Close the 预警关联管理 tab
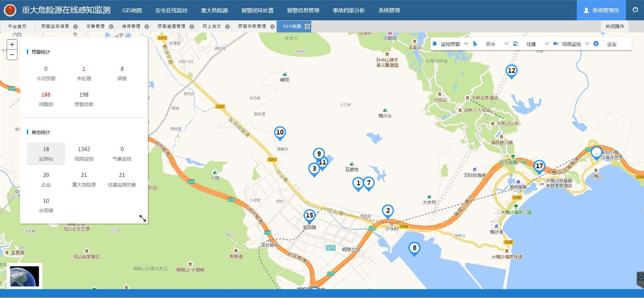 pos(272,26)
